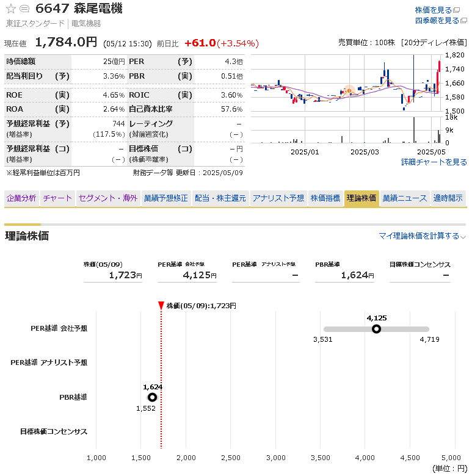
Task: Open the 詳細チャートを見る link
Action: tap(434, 162)
